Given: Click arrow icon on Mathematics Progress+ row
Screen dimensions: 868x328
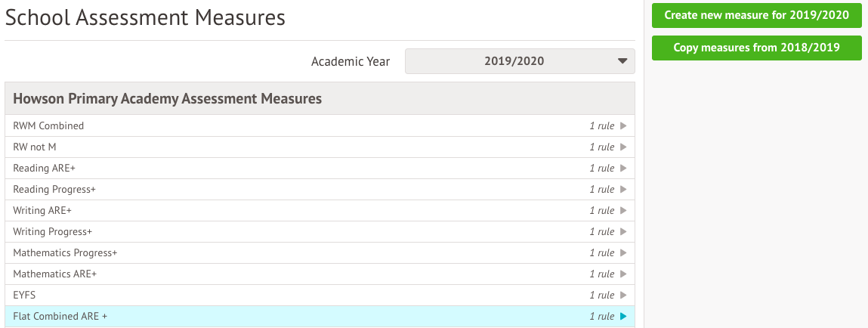Looking at the screenshot, I should 623,253.
